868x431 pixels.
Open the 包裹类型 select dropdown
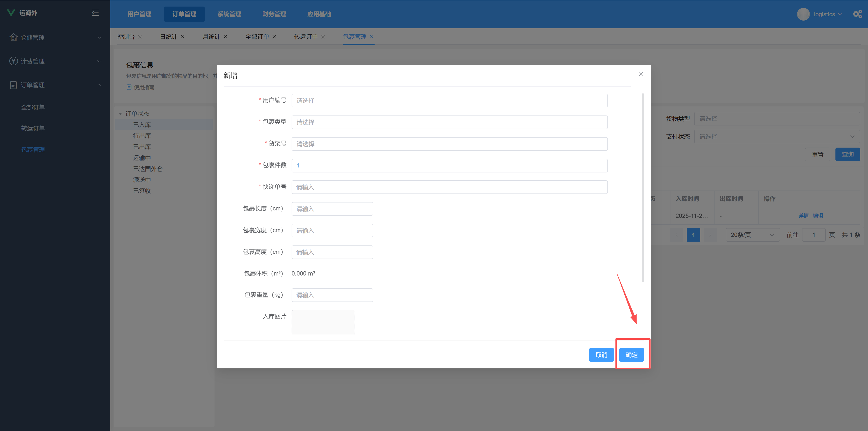coord(449,122)
